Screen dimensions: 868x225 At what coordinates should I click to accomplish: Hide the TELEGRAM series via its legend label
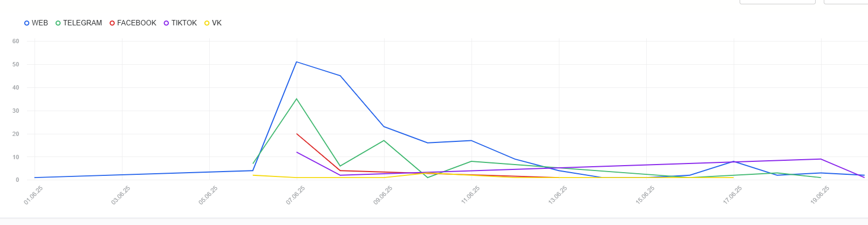coord(83,23)
